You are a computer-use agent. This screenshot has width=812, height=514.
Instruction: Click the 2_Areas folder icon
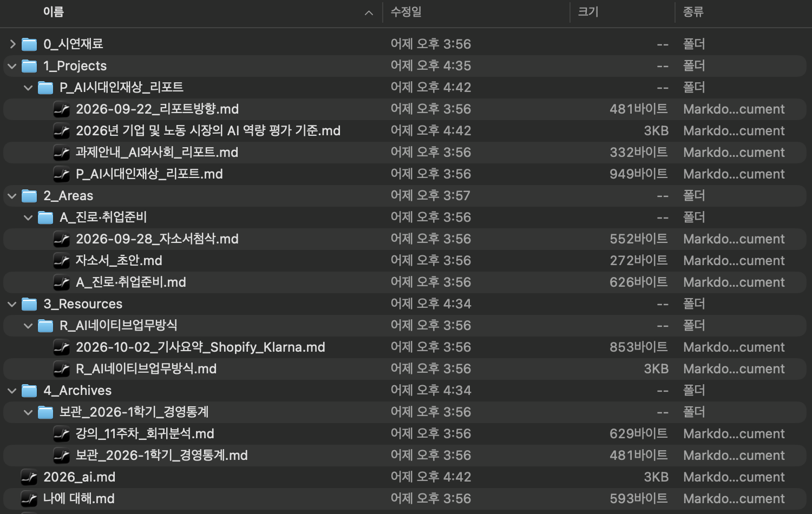[x=29, y=196]
